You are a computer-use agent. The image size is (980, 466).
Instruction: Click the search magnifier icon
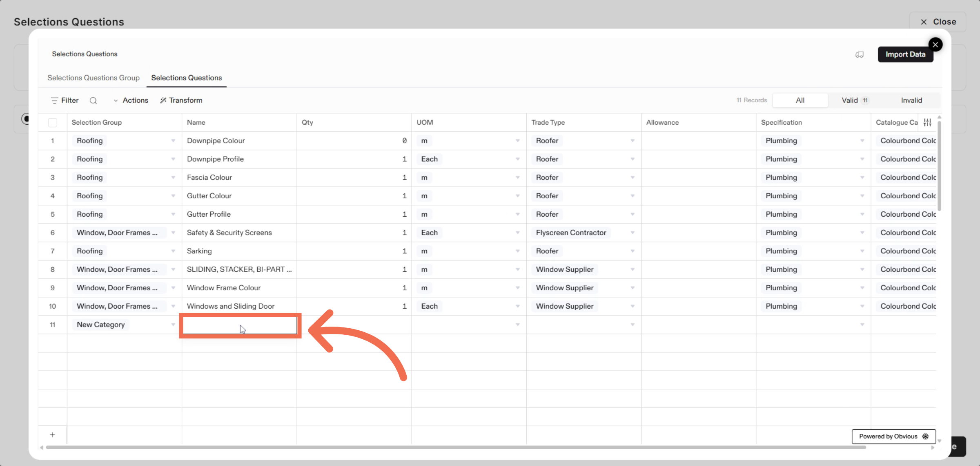click(x=93, y=101)
